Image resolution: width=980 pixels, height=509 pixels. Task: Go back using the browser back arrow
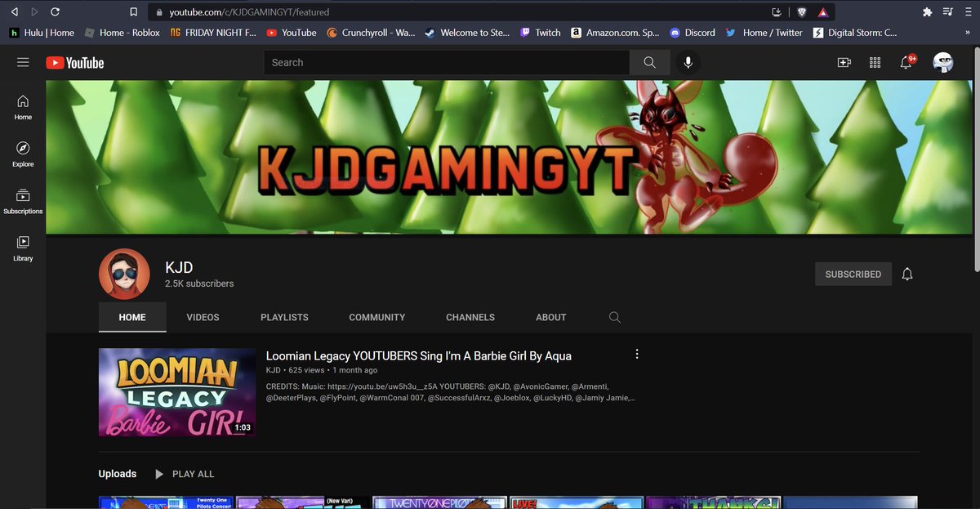tap(14, 12)
